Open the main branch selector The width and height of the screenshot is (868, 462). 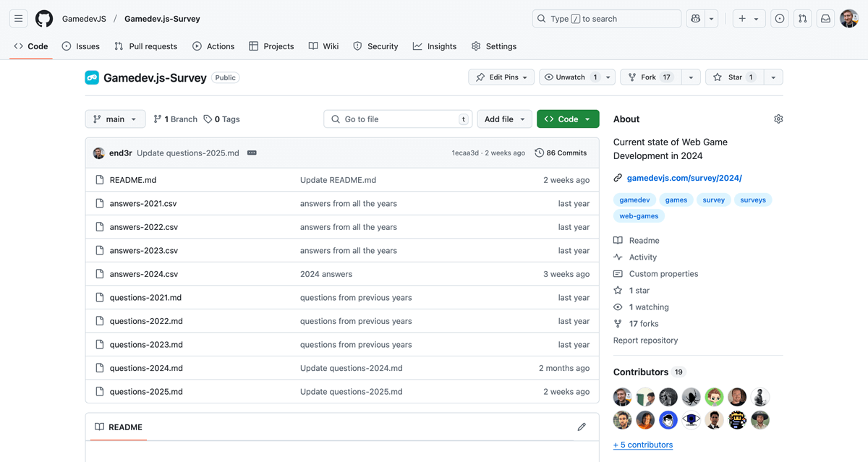tap(115, 119)
